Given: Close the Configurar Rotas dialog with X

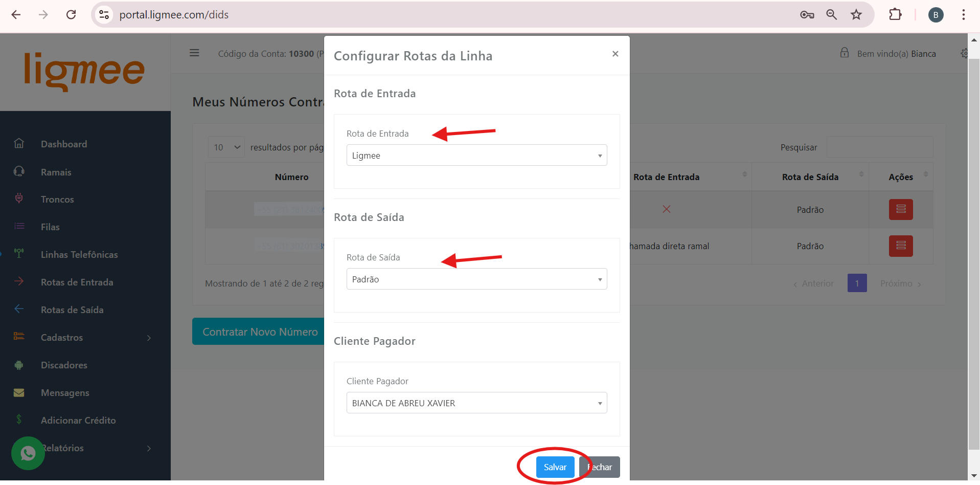Looking at the screenshot, I should click(615, 54).
